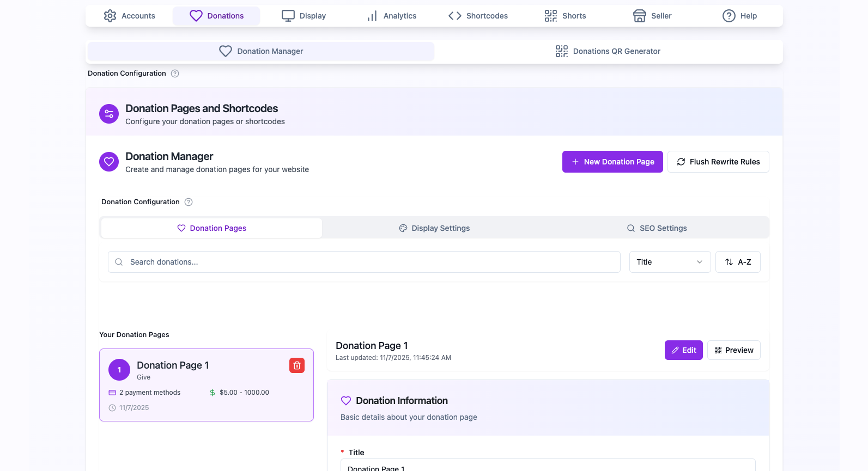Open the Help tab

click(739, 16)
